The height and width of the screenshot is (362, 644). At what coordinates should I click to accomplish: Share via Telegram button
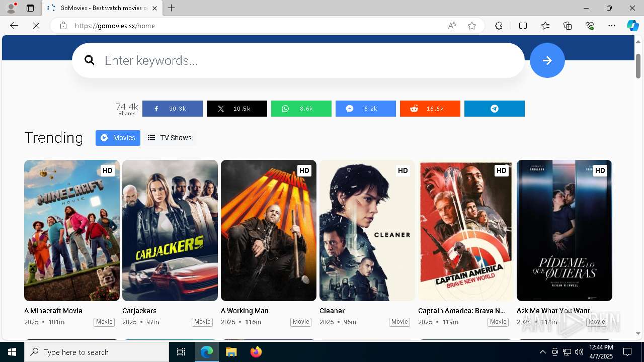[494, 109]
